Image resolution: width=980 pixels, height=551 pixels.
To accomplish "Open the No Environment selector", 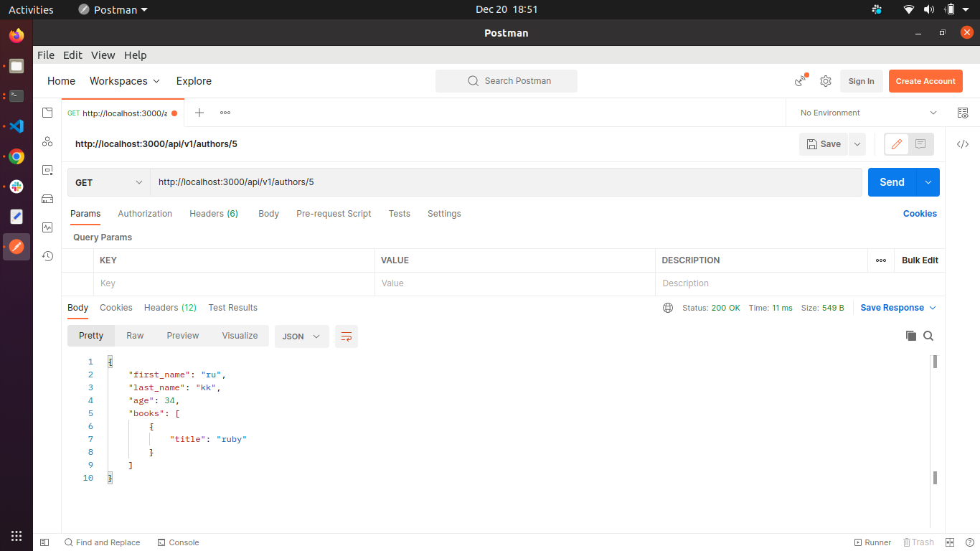I will point(868,113).
